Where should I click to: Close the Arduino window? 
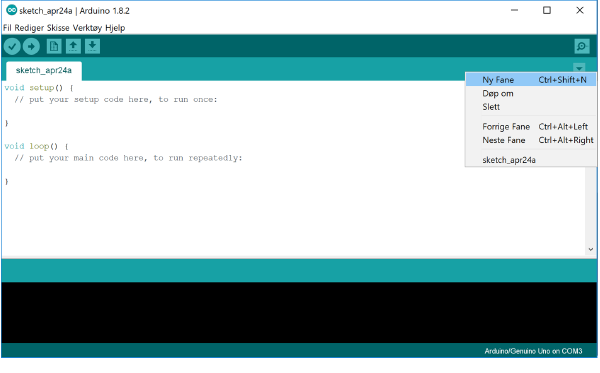[580, 10]
